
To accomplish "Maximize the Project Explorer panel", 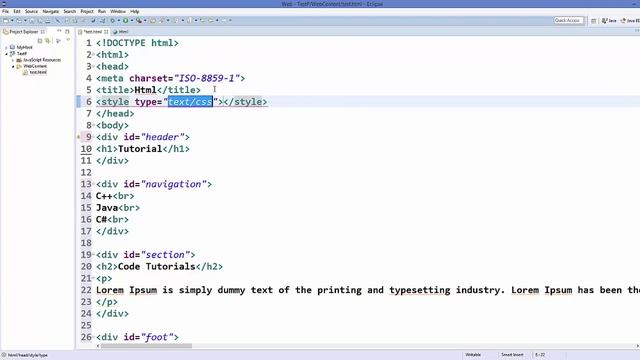I will click(x=67, y=31).
